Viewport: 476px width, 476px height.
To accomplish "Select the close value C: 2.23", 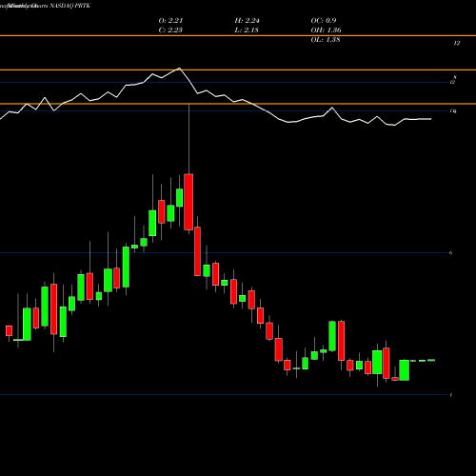I will pos(170,30).
